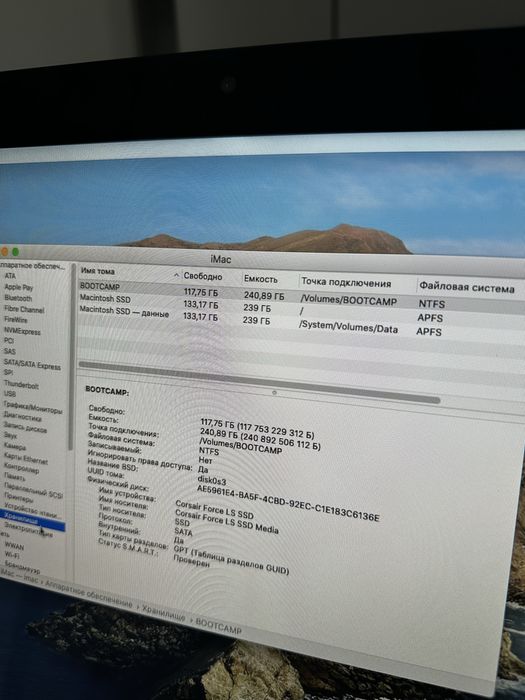Click the disk0s3 BSD name value
This screenshot has height=700, width=525.
pyautogui.click(x=212, y=481)
